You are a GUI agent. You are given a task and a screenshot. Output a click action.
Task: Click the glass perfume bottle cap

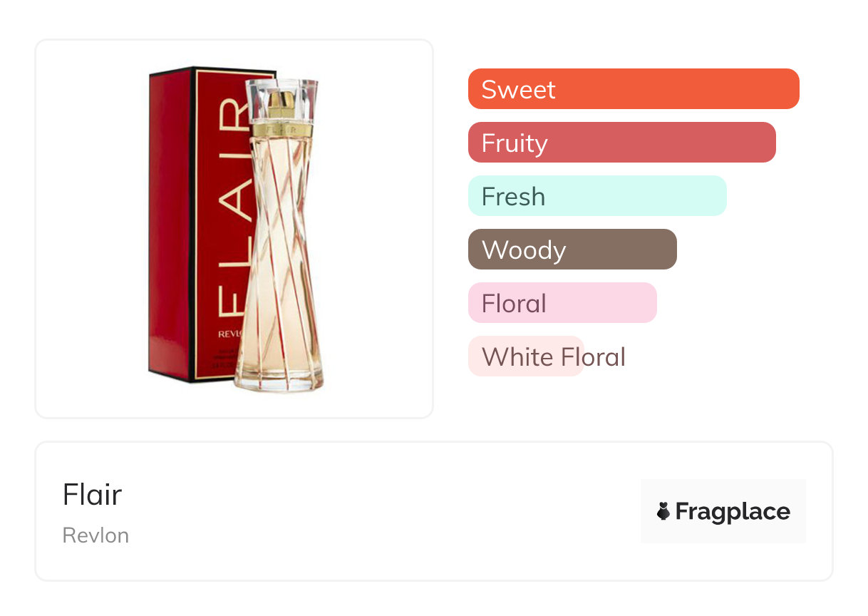pyautogui.click(x=281, y=100)
